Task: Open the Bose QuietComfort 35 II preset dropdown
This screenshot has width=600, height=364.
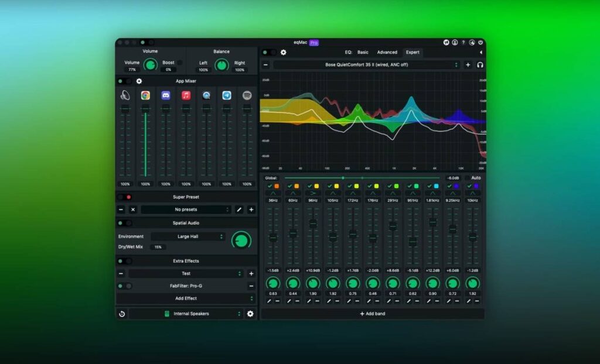Action: (x=366, y=65)
